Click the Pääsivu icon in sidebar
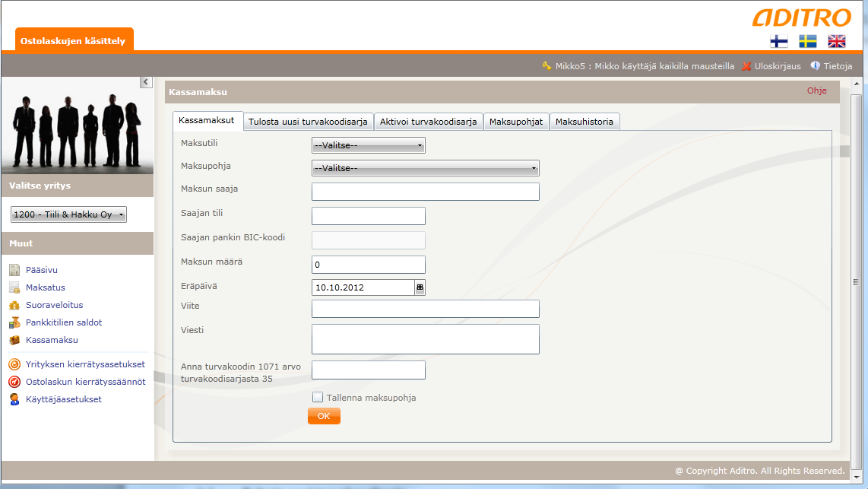Screen dimensions: 868x489 pyautogui.click(x=14, y=270)
